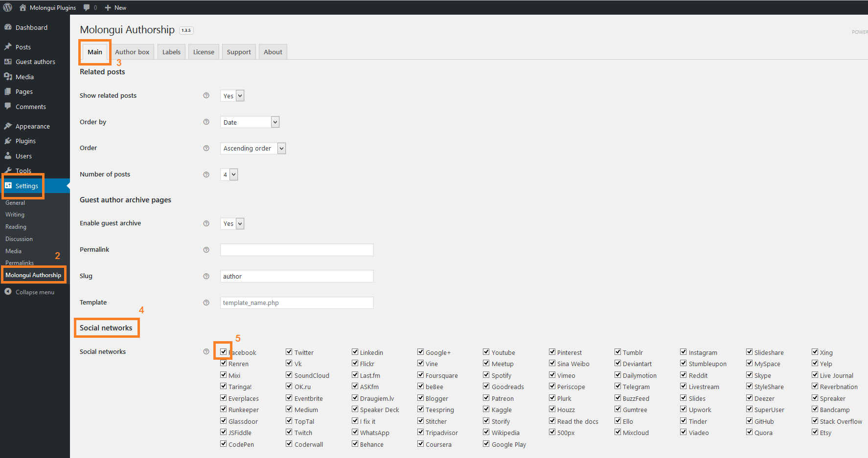The width and height of the screenshot is (868, 458).
Task: Toggle the Linkedin checkbox
Action: (x=355, y=351)
